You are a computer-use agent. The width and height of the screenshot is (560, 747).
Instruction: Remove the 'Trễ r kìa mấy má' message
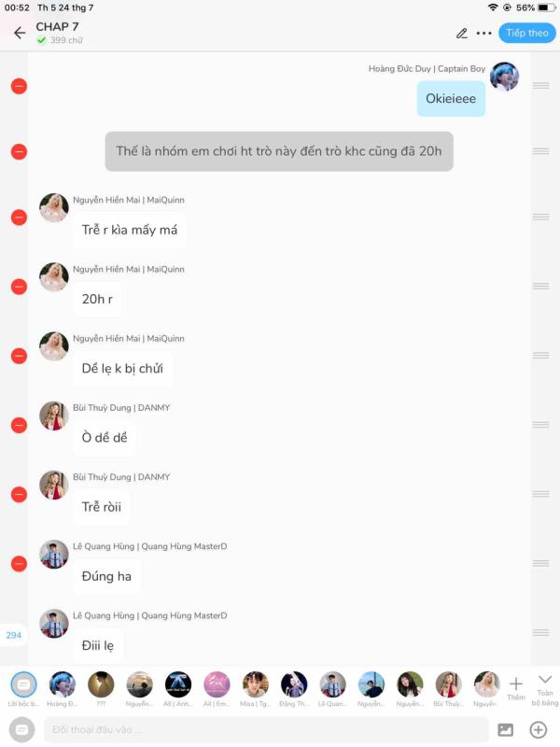click(19, 218)
